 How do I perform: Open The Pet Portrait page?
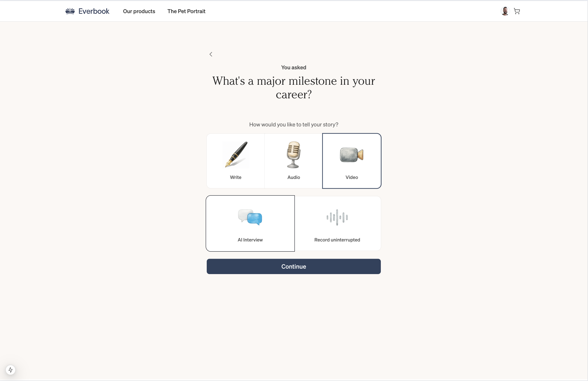click(186, 11)
